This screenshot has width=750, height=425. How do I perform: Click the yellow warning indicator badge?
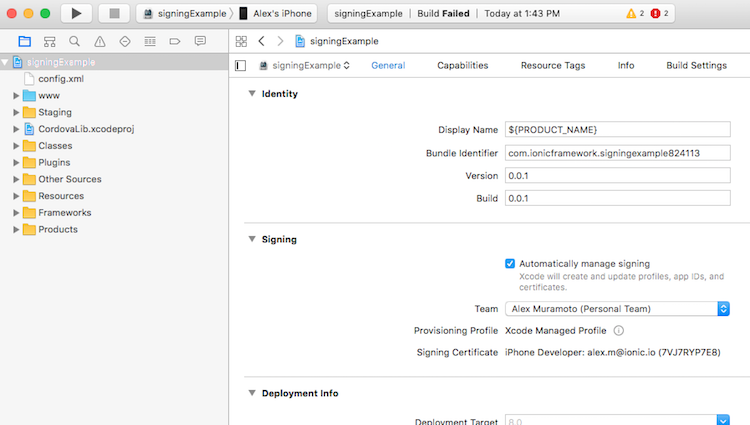point(634,13)
